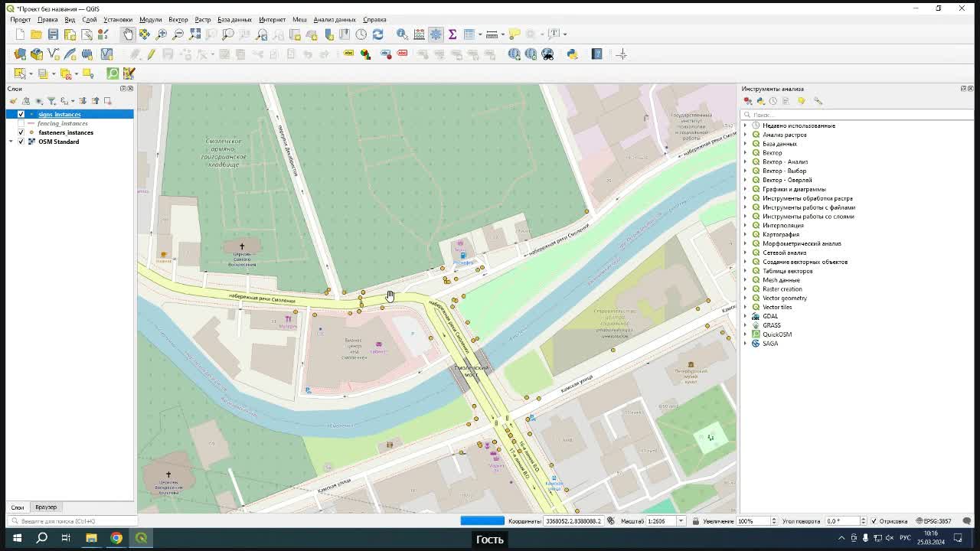Click the coordinates field in status bar
Image resolution: width=980 pixels, height=551 pixels.
coord(573,521)
